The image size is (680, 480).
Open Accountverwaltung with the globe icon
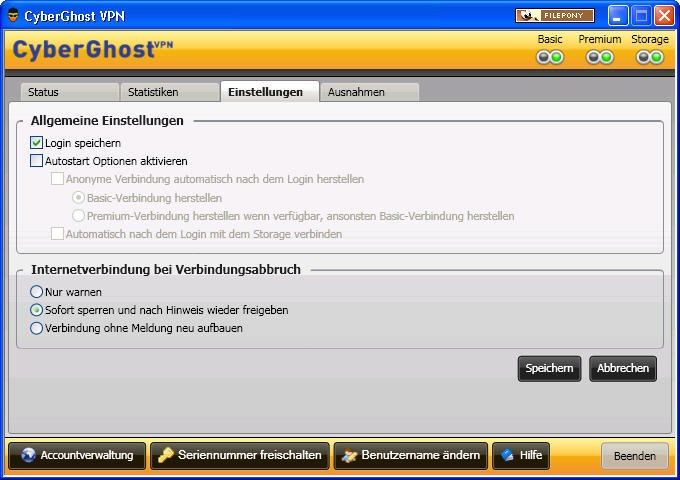coord(77,456)
